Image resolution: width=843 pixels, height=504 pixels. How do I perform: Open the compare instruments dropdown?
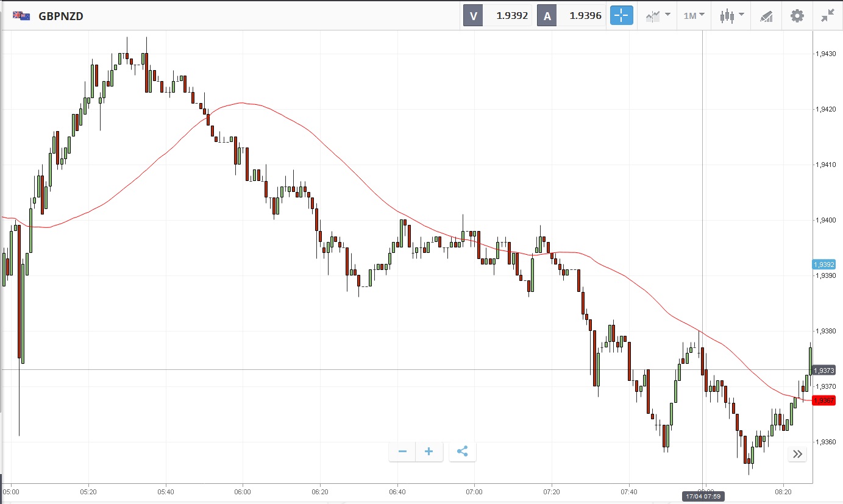point(658,16)
